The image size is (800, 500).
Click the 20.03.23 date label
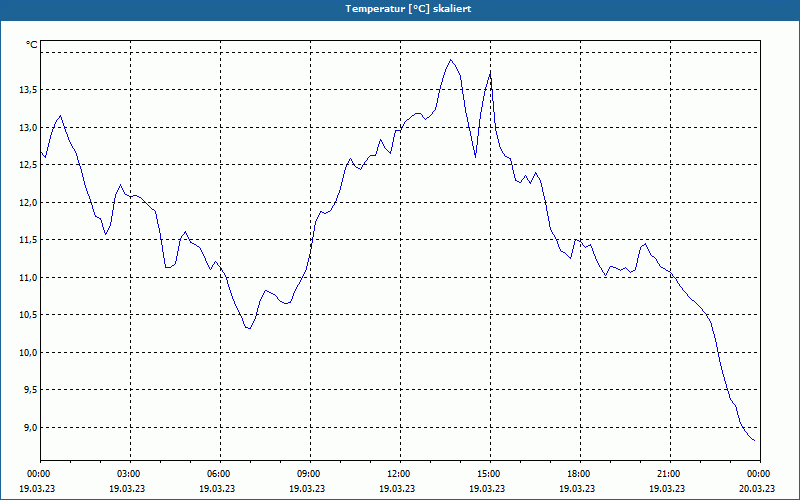pos(757,488)
